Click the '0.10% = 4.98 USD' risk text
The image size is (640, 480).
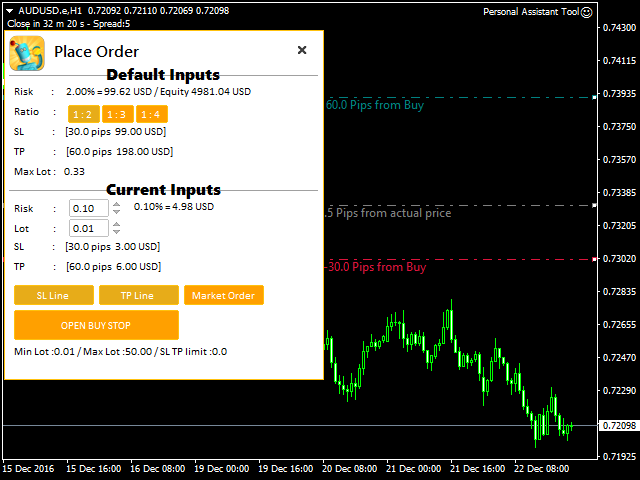(174, 207)
